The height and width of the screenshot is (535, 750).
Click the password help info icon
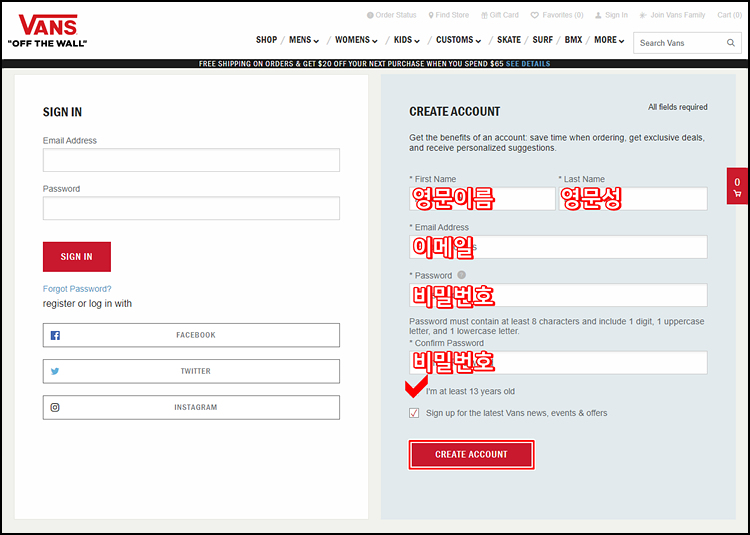[x=461, y=275]
